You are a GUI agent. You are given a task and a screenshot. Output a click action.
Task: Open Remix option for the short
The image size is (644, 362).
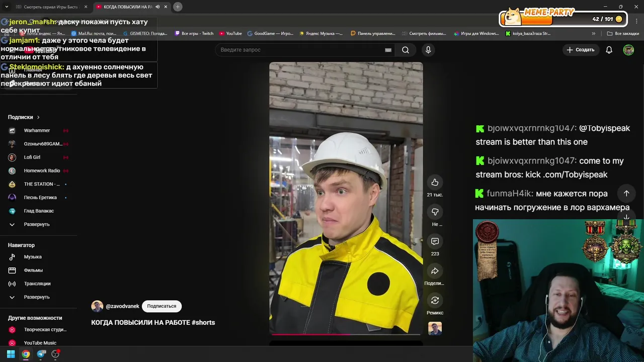(435, 301)
